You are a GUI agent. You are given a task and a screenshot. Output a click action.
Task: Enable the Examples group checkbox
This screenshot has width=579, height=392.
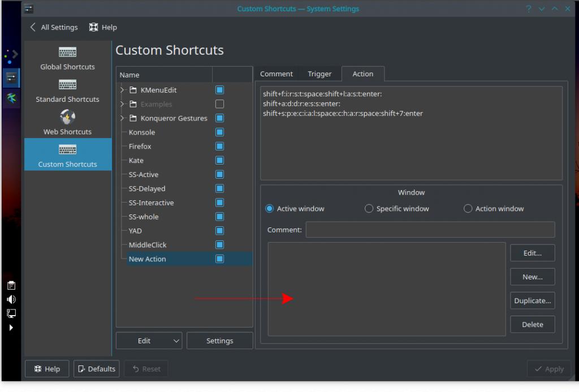[x=219, y=104]
